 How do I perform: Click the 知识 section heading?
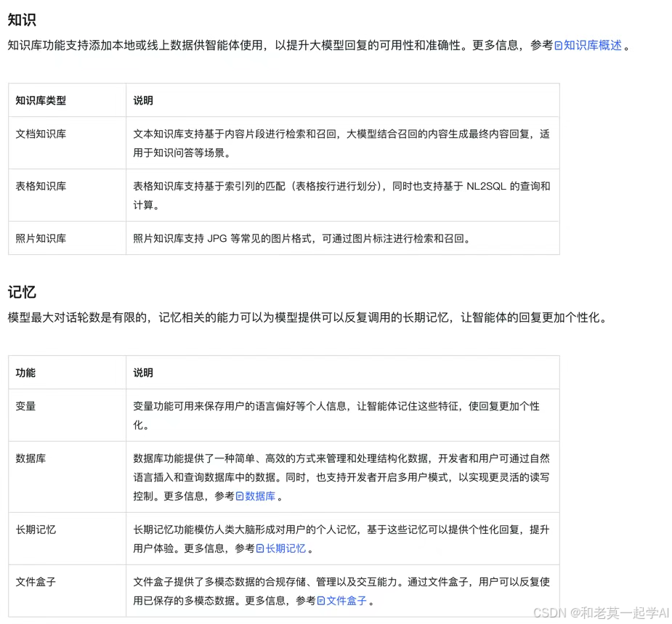(22, 20)
